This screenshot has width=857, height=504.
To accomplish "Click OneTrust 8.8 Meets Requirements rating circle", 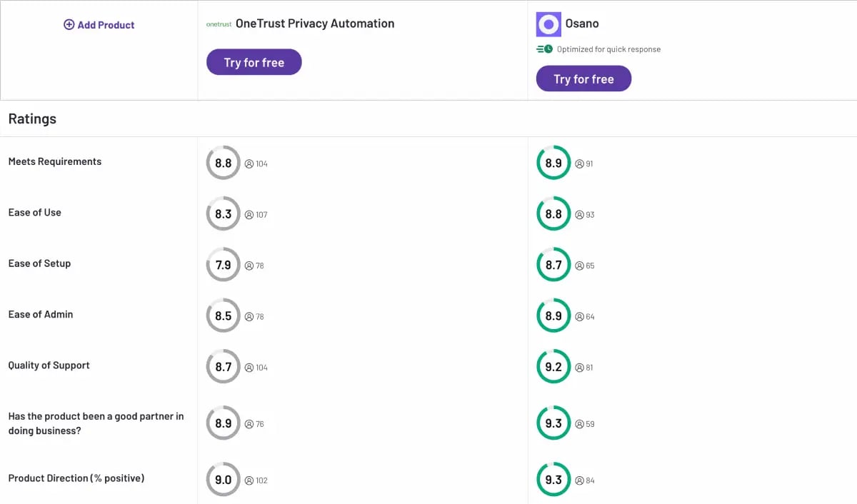I will click(x=224, y=163).
